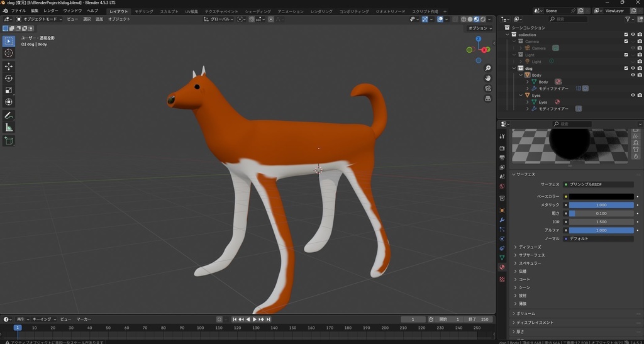This screenshot has height=344, width=644.
Task: Switch to solid viewport shading
Action: (470, 19)
